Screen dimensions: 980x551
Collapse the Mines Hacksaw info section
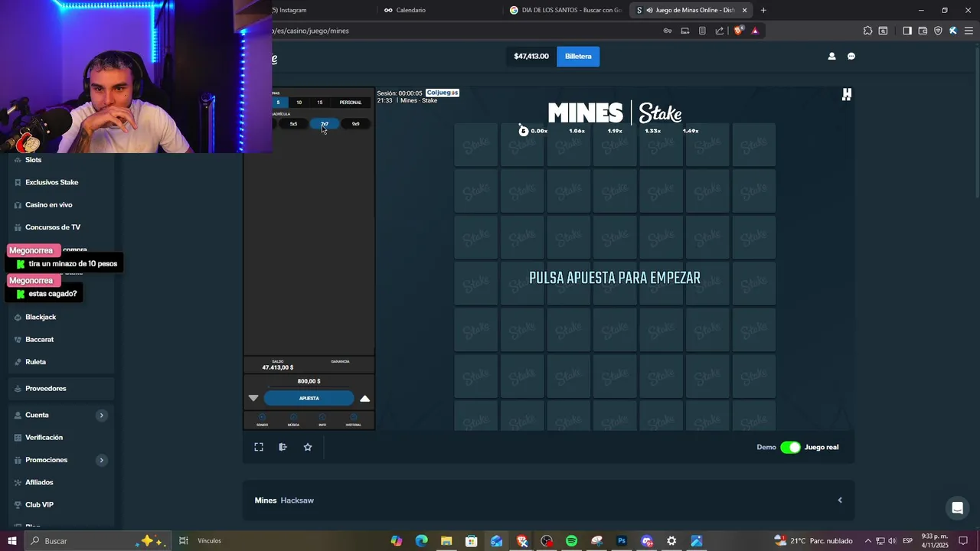click(840, 500)
